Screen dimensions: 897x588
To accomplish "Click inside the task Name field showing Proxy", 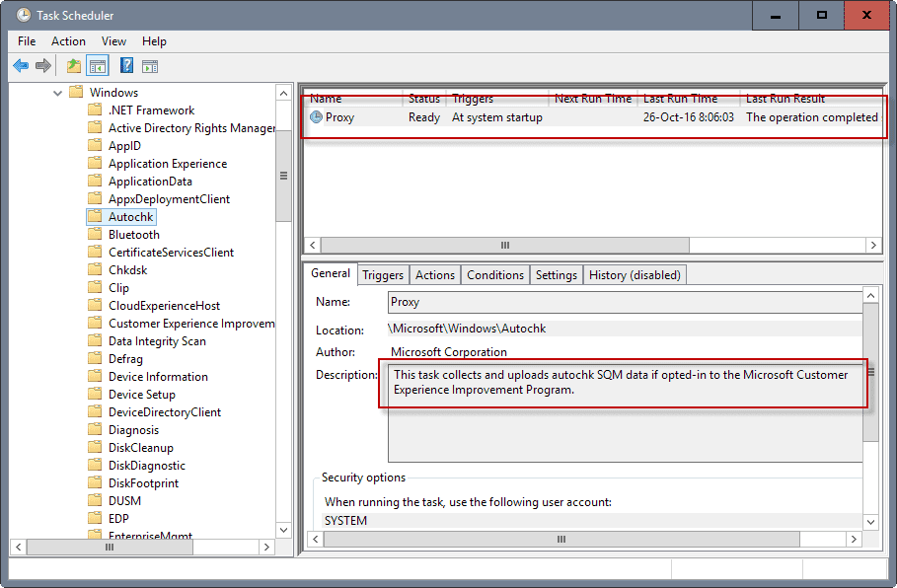I will pyautogui.click(x=625, y=302).
